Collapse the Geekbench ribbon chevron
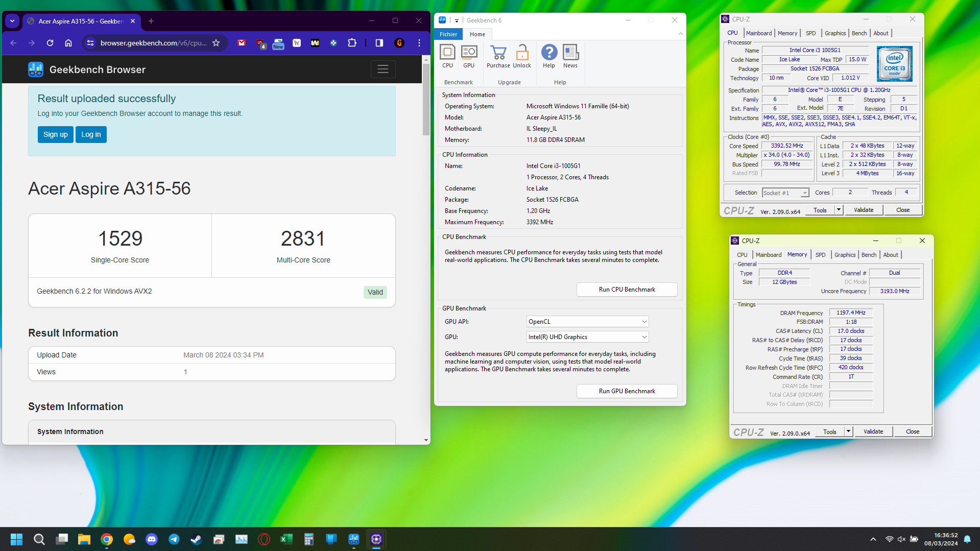This screenshot has width=980, height=551. pyautogui.click(x=680, y=34)
